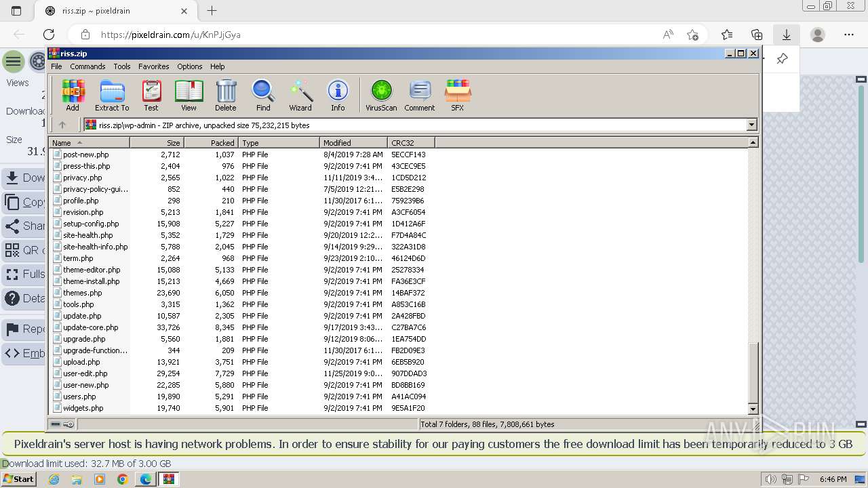Screen dimensions: 868x488
Task: Open Chrome from the taskbar
Action: 123,479
